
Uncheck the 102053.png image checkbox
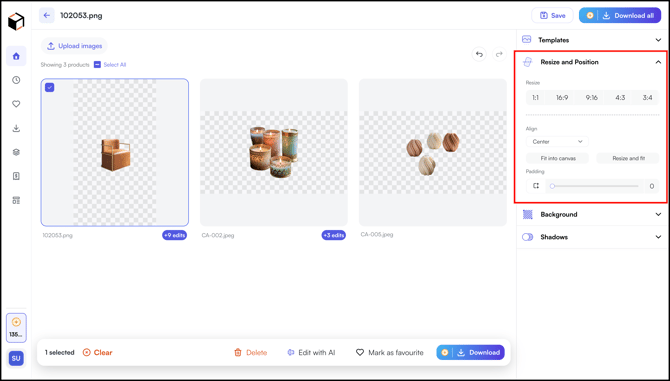coord(50,88)
